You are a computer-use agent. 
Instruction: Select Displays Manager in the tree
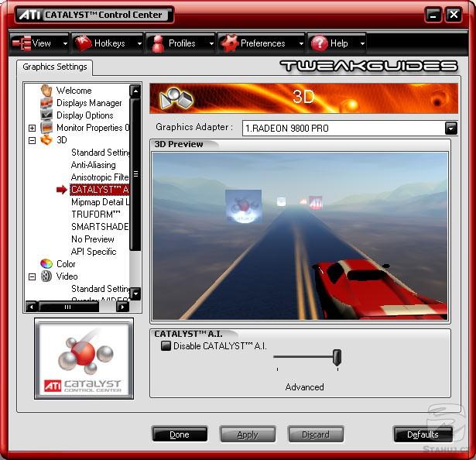(89, 103)
